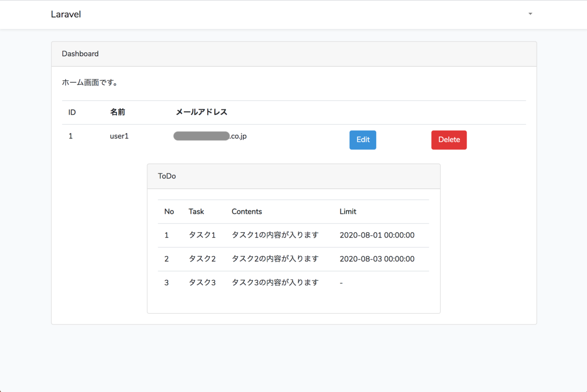
Task: Select the タスク1 task cell
Action: click(x=203, y=236)
